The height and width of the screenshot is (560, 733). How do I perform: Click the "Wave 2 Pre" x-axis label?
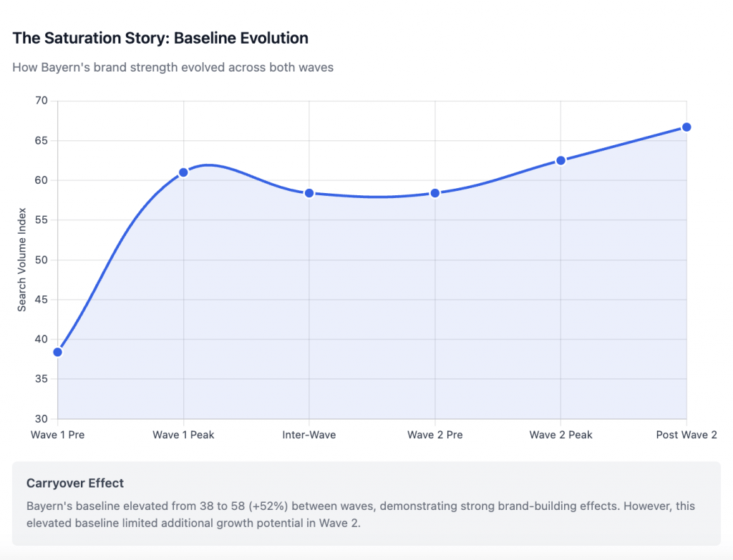coord(435,435)
